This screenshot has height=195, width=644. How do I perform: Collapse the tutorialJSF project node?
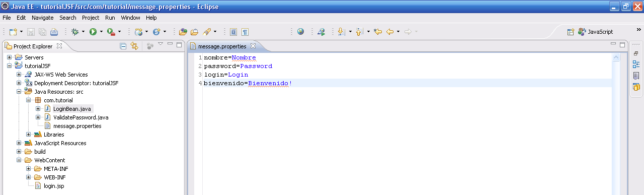(x=10, y=66)
